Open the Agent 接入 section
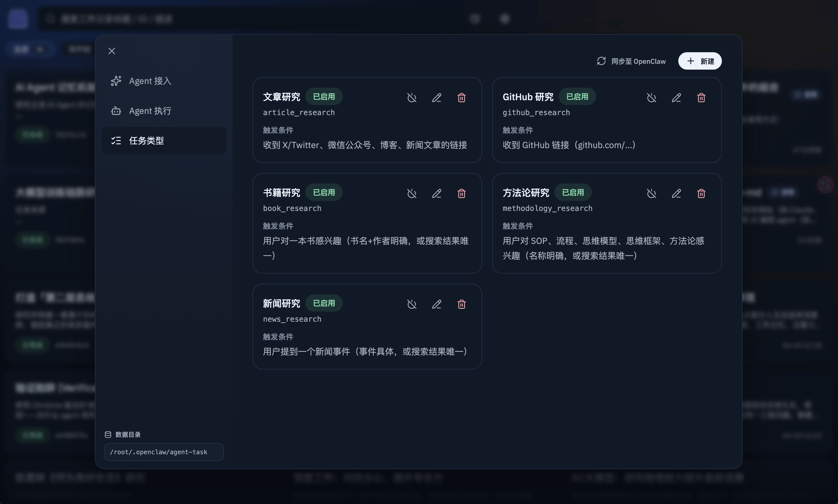Image resolution: width=838 pixels, height=504 pixels. tap(164, 81)
